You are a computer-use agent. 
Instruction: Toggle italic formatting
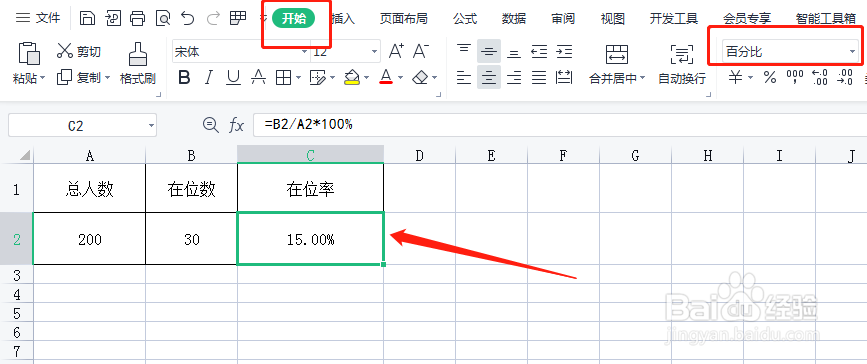(208, 77)
